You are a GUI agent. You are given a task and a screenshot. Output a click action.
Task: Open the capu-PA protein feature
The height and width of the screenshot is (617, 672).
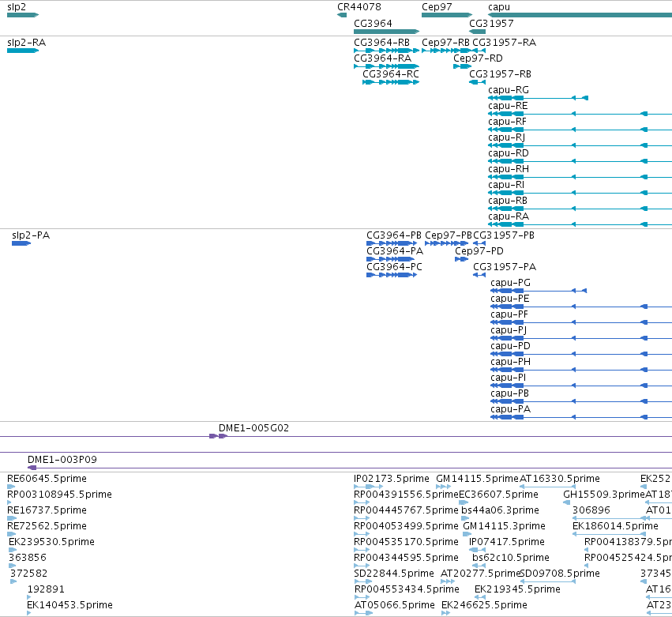click(581, 417)
